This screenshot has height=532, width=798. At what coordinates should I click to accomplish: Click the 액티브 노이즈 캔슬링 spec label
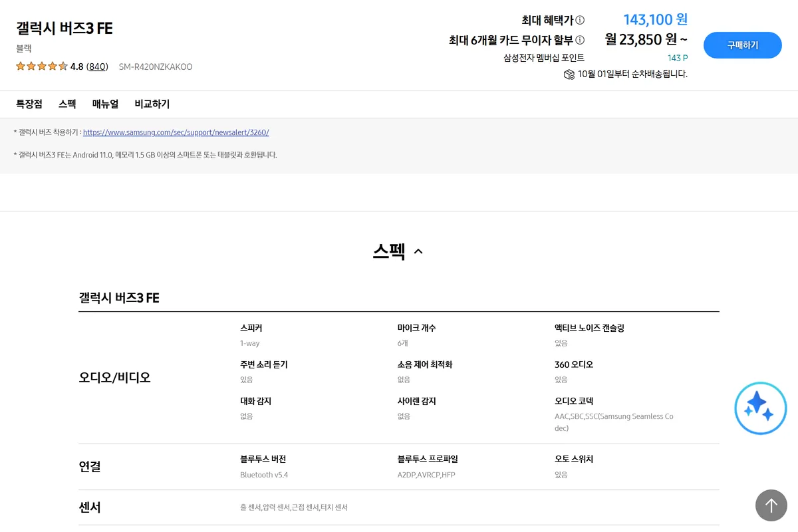click(589, 328)
